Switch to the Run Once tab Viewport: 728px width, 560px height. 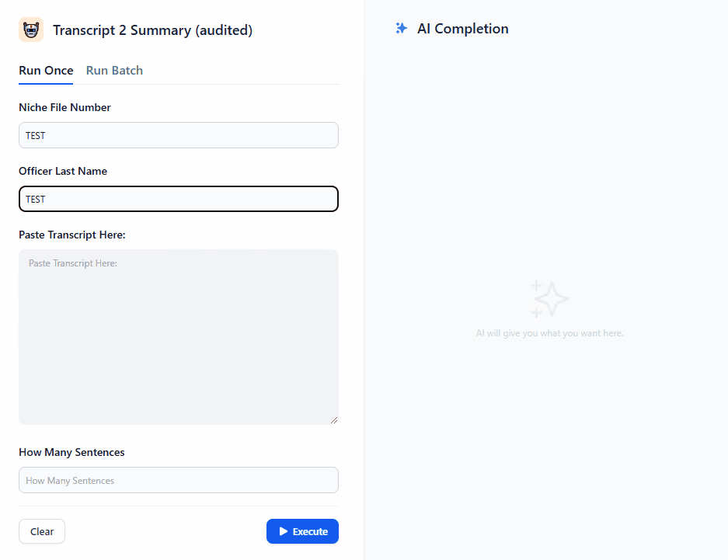(46, 71)
